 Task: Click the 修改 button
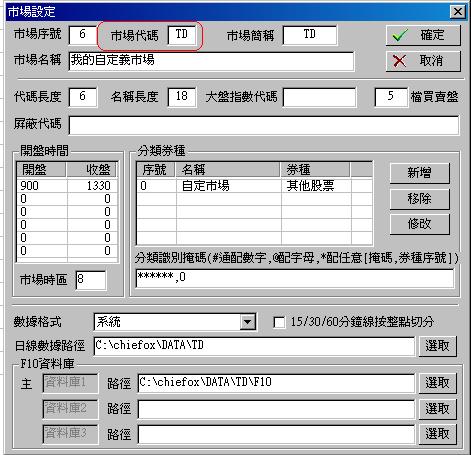click(x=420, y=224)
